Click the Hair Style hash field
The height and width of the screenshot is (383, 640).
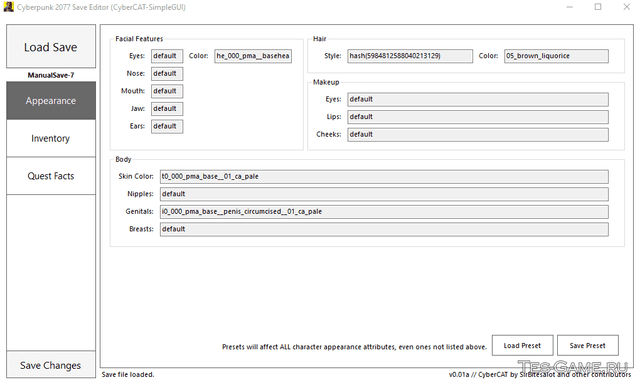[410, 56]
